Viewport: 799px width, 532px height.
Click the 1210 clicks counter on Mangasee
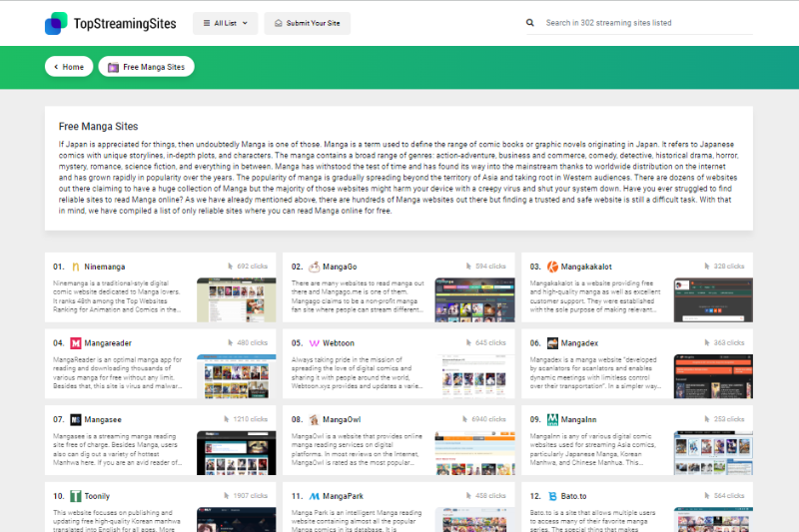pos(246,419)
